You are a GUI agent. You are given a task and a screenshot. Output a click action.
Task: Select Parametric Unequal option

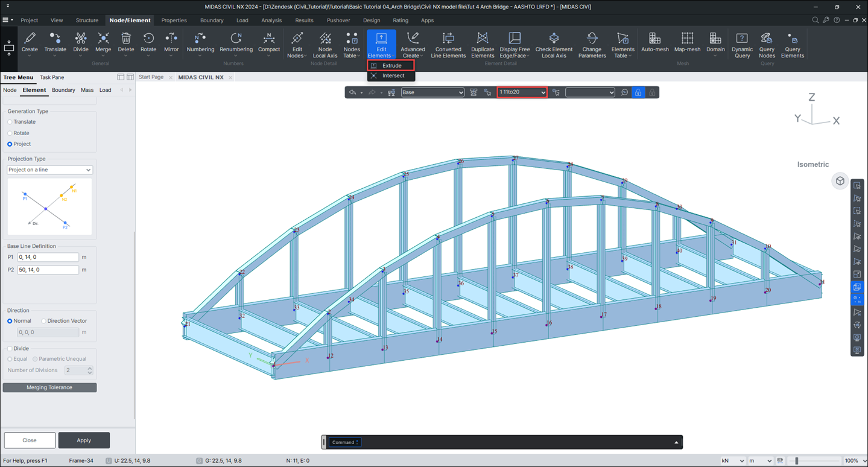[35, 359]
